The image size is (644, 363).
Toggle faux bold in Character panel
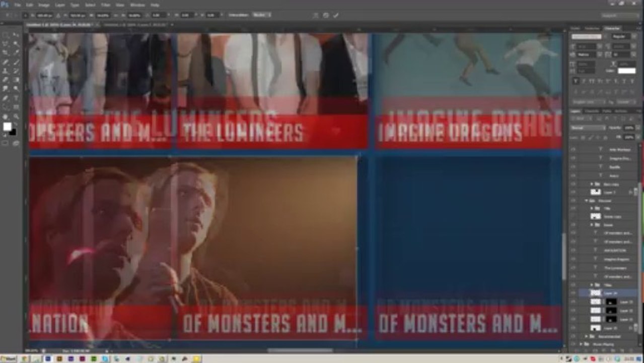click(x=576, y=81)
